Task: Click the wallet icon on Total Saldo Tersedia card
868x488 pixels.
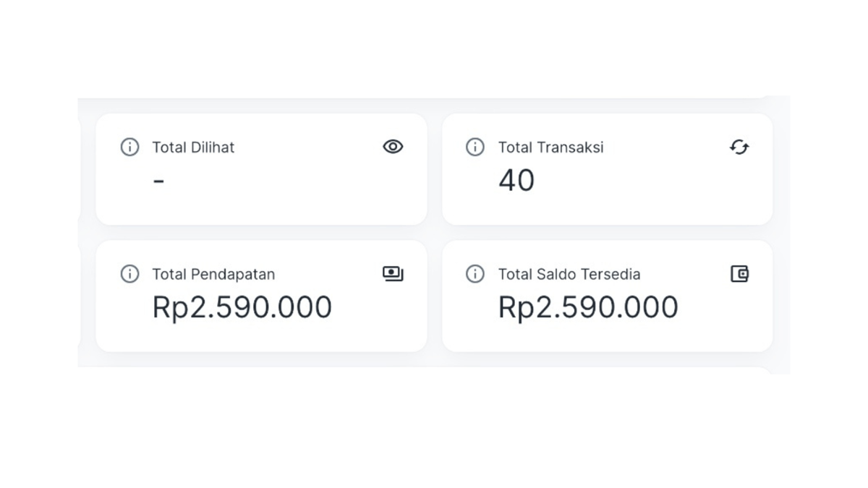Action: [x=739, y=273]
